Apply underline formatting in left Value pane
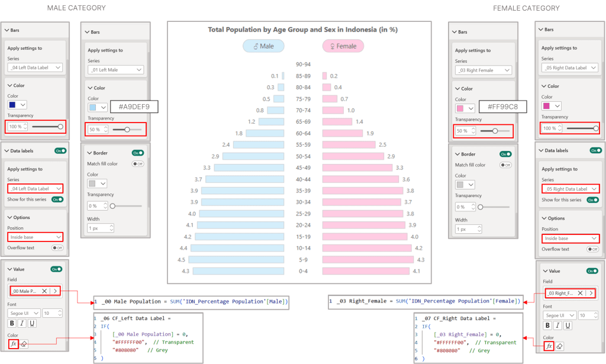 pos(31,323)
